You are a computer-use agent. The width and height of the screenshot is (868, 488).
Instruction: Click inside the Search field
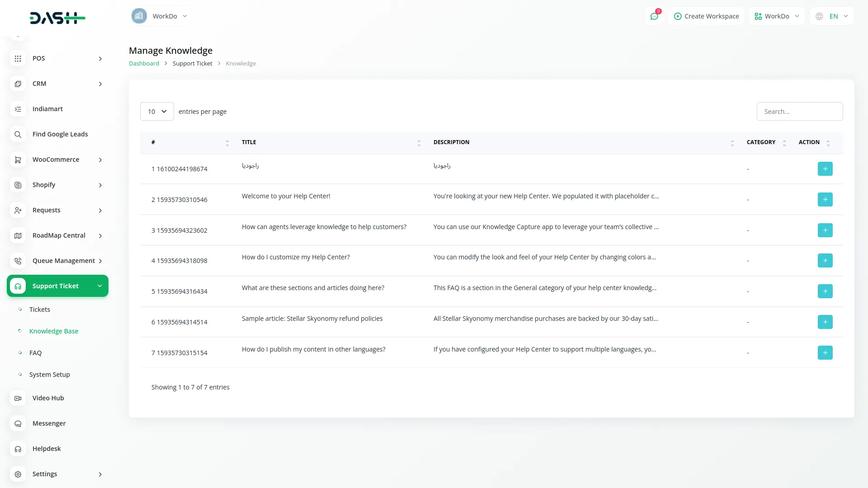(799, 111)
